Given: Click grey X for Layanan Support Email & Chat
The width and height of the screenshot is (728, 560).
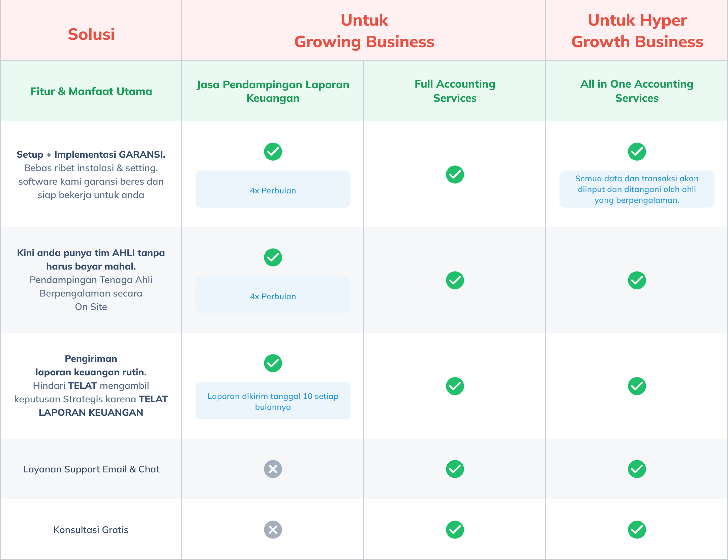Looking at the screenshot, I should pos(273,469).
